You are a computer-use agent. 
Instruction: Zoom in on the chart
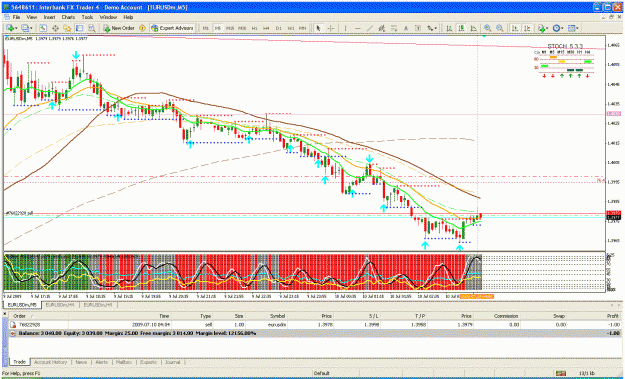[x=487, y=28]
